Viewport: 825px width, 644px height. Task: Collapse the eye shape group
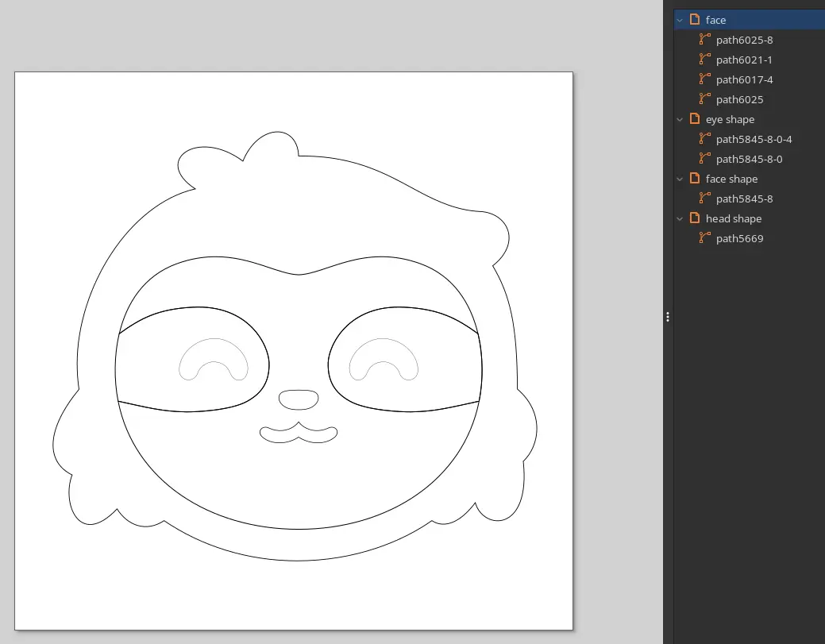click(680, 118)
